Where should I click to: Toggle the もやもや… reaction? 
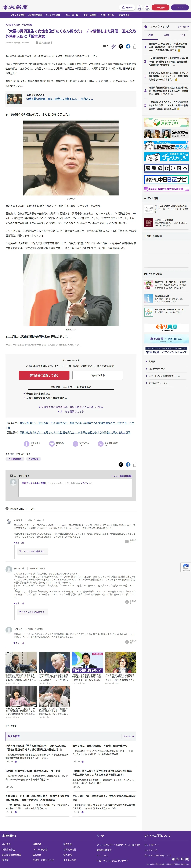pos(75,444)
